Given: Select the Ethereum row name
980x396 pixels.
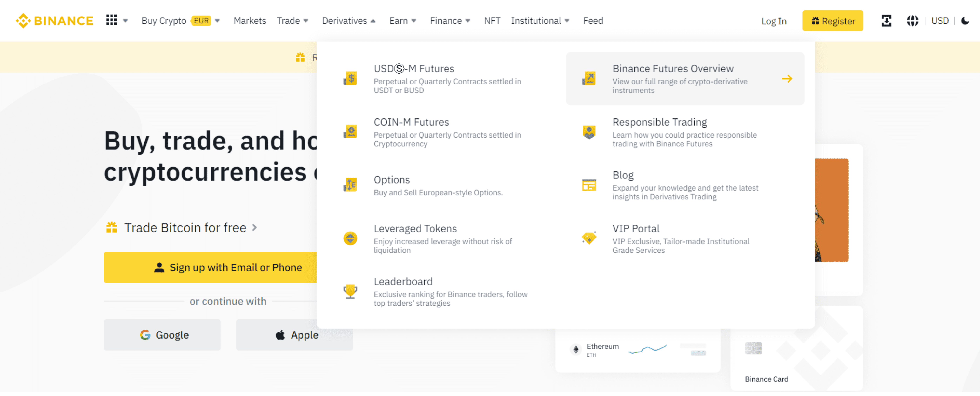Looking at the screenshot, I should point(603,346).
